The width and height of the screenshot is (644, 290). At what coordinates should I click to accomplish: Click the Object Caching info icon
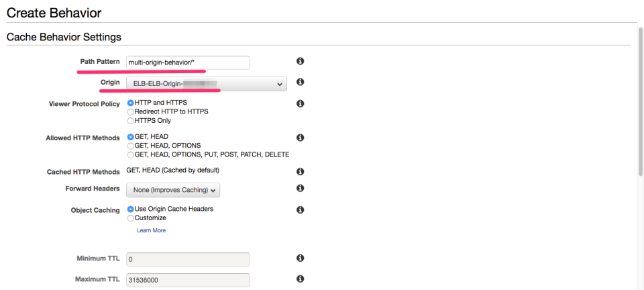coord(300,210)
